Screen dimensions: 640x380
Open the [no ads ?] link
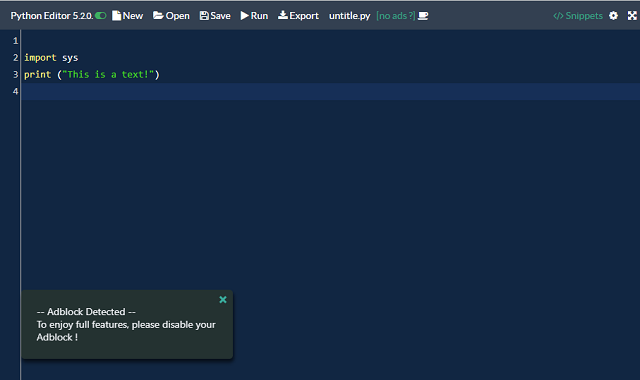(x=396, y=16)
